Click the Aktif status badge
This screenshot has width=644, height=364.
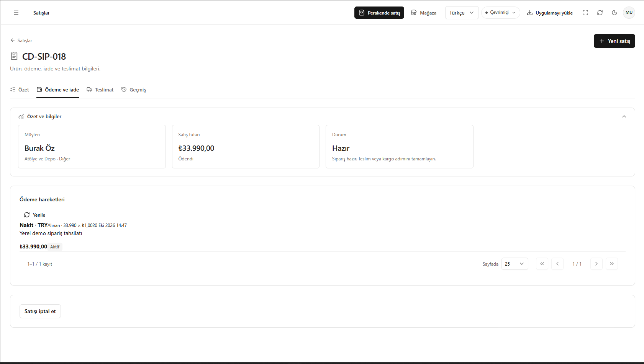[x=55, y=247]
